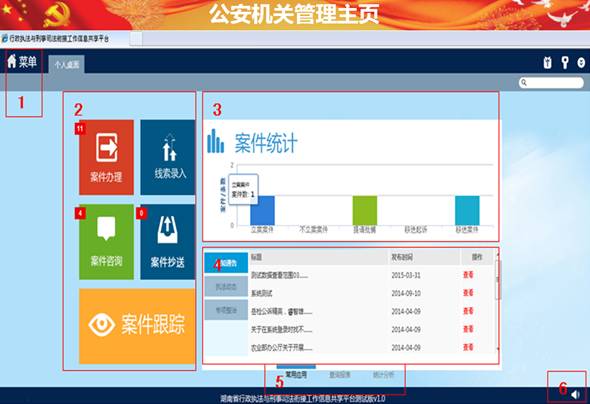
Task: Click 查看 link for the 2015-03-31 entry
Action: (x=468, y=275)
